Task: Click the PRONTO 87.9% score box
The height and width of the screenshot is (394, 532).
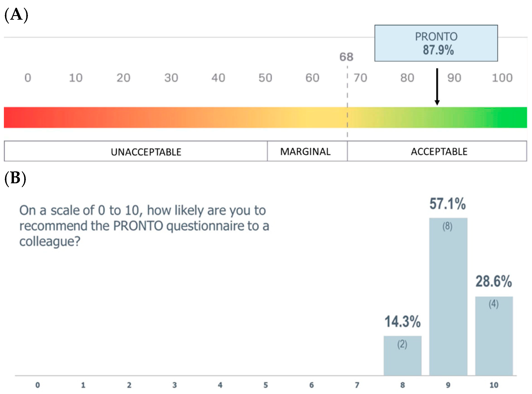Action: coord(436,43)
